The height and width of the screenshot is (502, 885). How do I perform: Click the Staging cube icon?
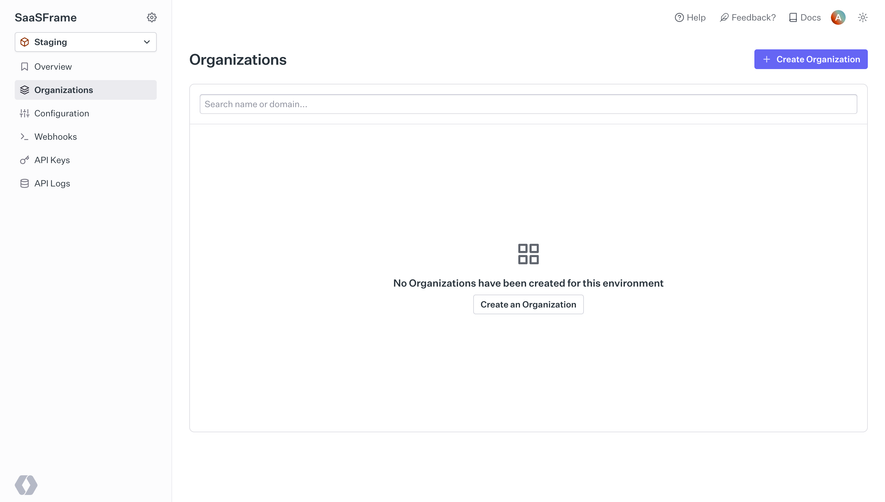tap(24, 42)
